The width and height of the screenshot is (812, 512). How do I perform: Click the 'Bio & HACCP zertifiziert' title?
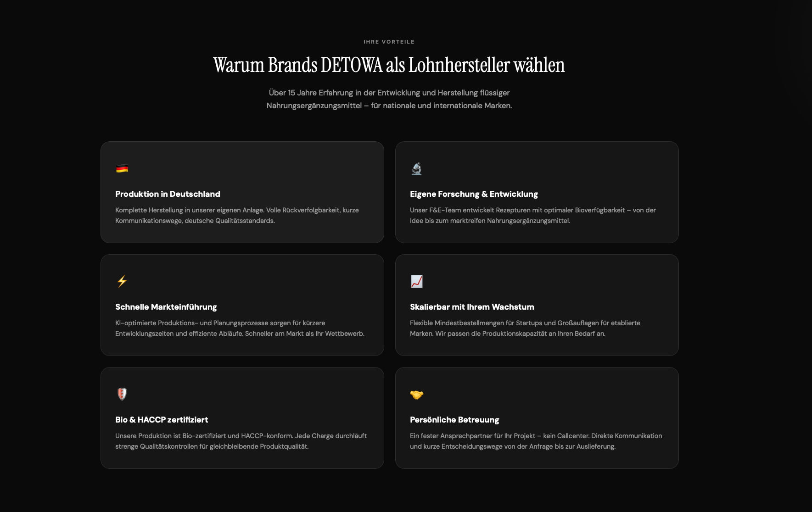[162, 420]
